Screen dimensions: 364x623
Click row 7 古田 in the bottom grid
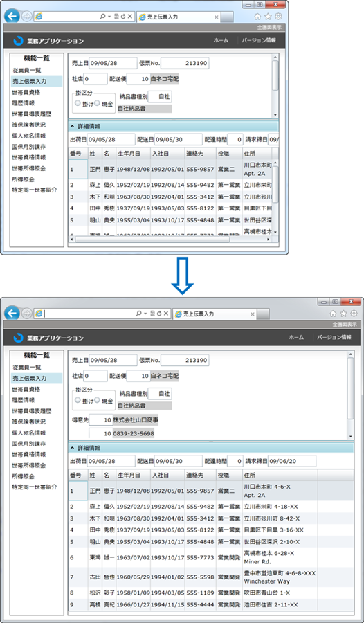coord(210,577)
